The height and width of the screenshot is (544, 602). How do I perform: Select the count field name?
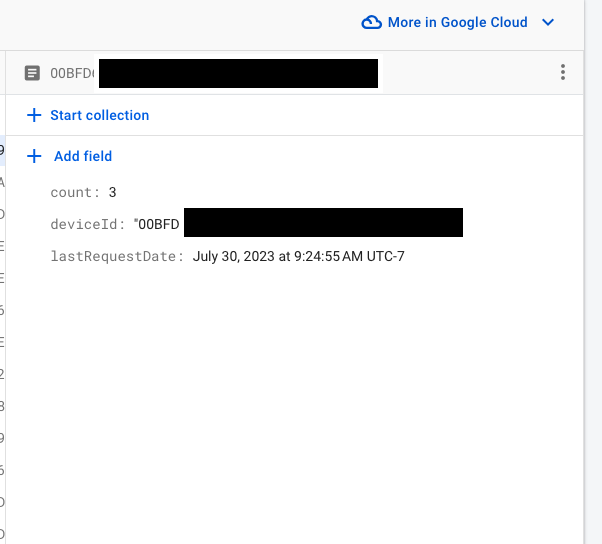pos(75,192)
